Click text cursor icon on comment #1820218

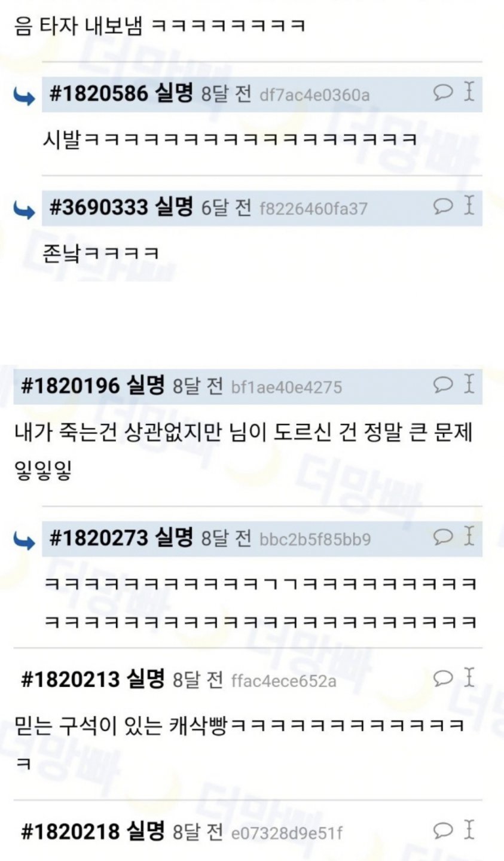pos(469,829)
